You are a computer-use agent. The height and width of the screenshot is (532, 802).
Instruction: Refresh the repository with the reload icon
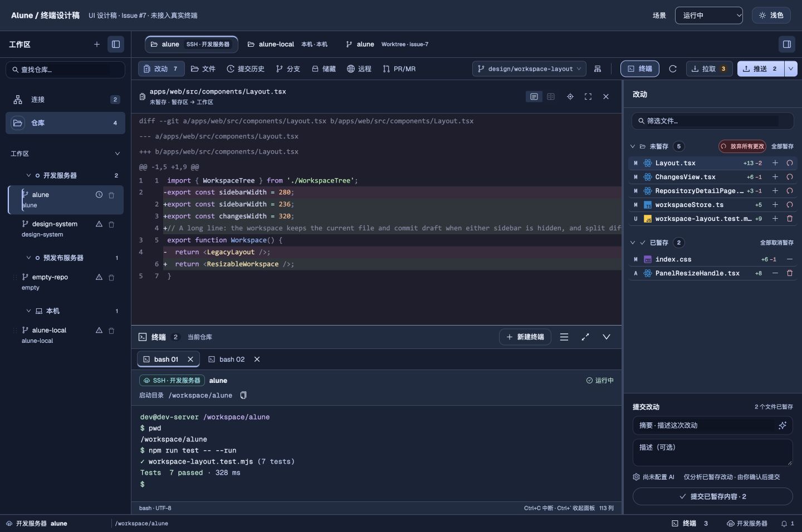pos(673,69)
